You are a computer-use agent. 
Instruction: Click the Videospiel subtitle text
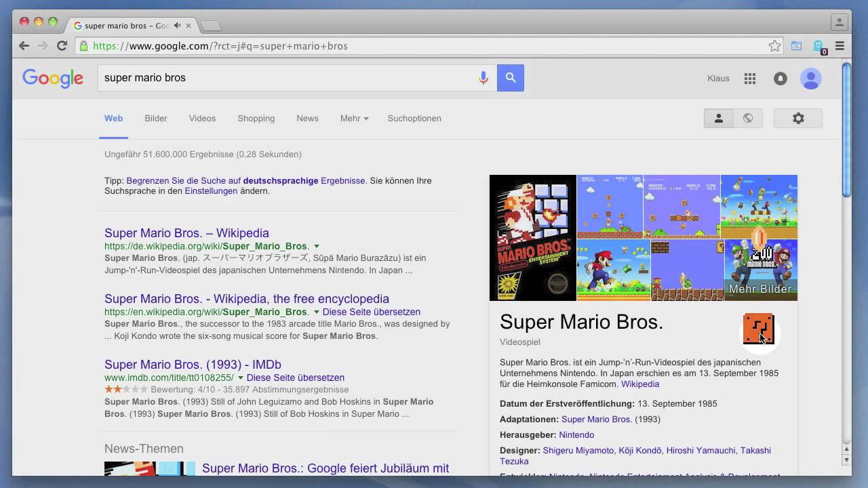pos(520,342)
